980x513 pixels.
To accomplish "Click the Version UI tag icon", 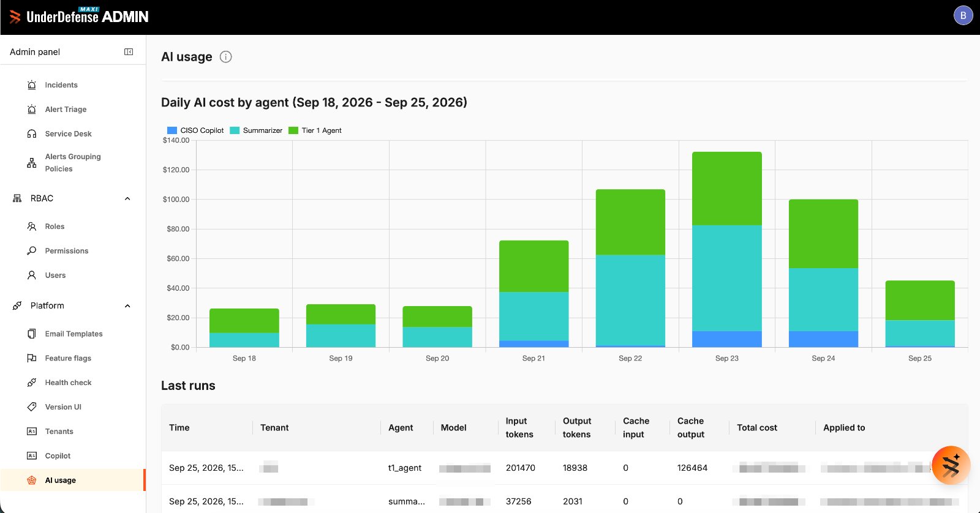I will 32,407.
